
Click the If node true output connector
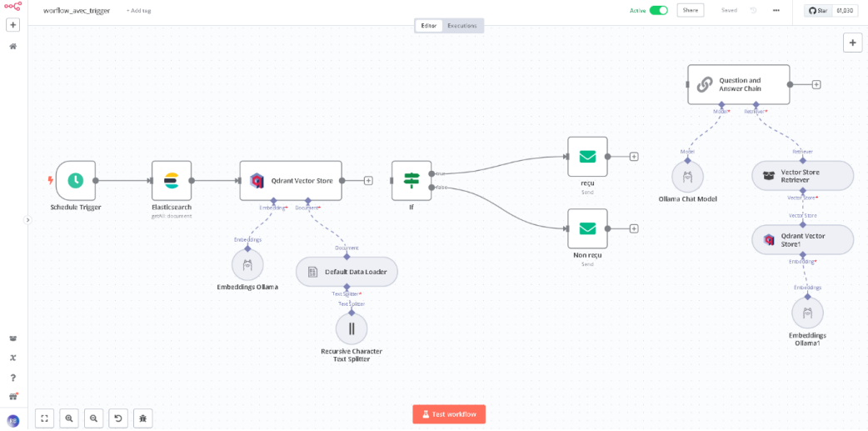pyautogui.click(x=432, y=173)
